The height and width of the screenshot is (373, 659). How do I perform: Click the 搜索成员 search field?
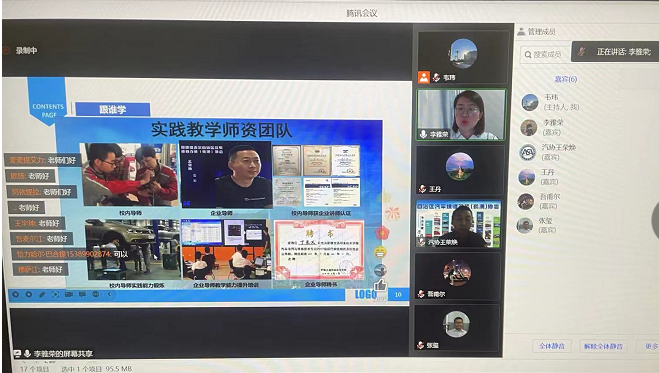click(545, 54)
